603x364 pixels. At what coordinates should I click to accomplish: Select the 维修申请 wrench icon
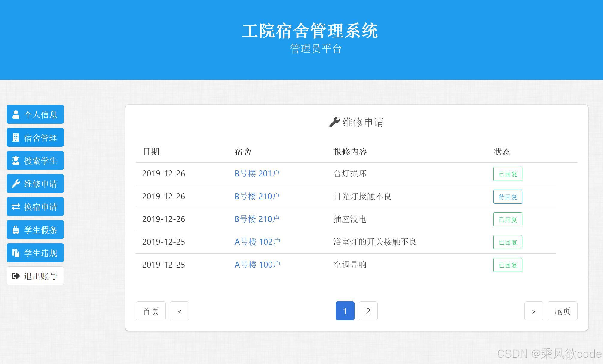16,183
